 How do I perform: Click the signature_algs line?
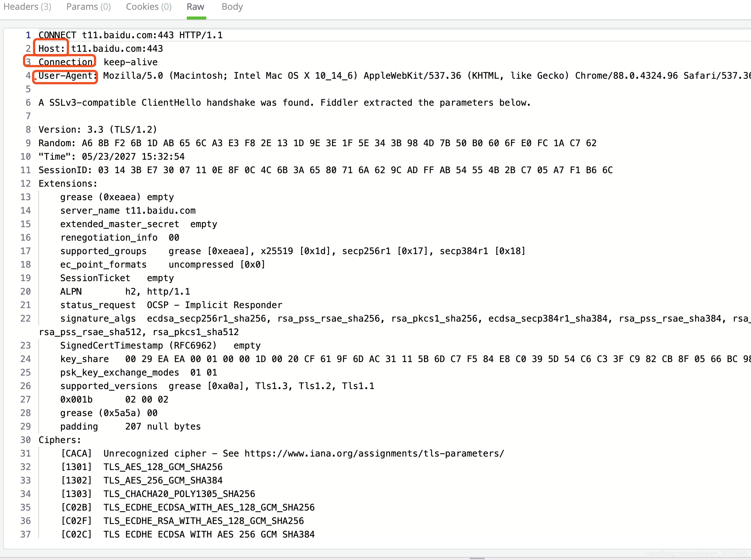coord(405,319)
